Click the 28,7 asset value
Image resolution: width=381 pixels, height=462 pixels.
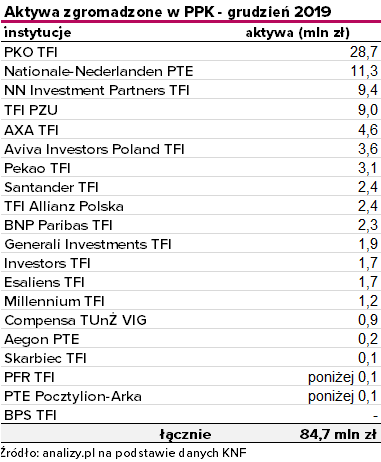point(364,52)
